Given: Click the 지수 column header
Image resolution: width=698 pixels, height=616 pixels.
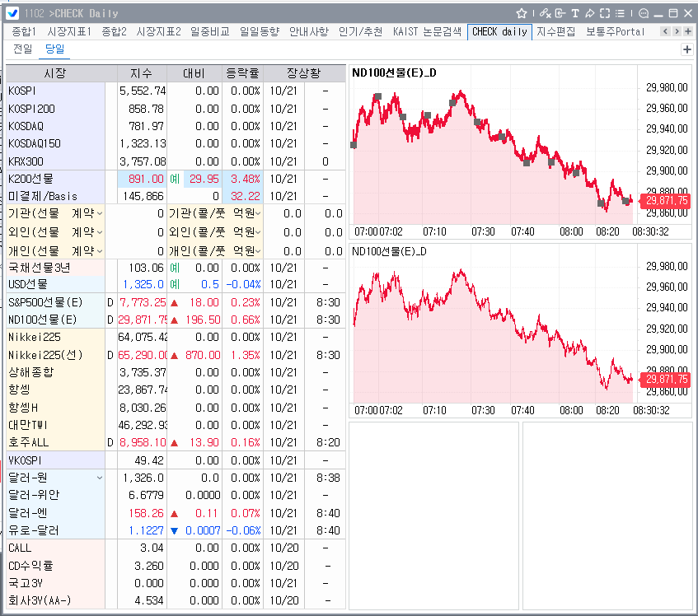Looking at the screenshot, I should pyautogui.click(x=142, y=73).
